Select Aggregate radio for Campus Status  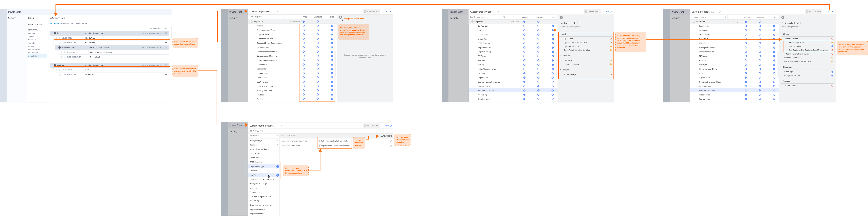tap(317, 47)
